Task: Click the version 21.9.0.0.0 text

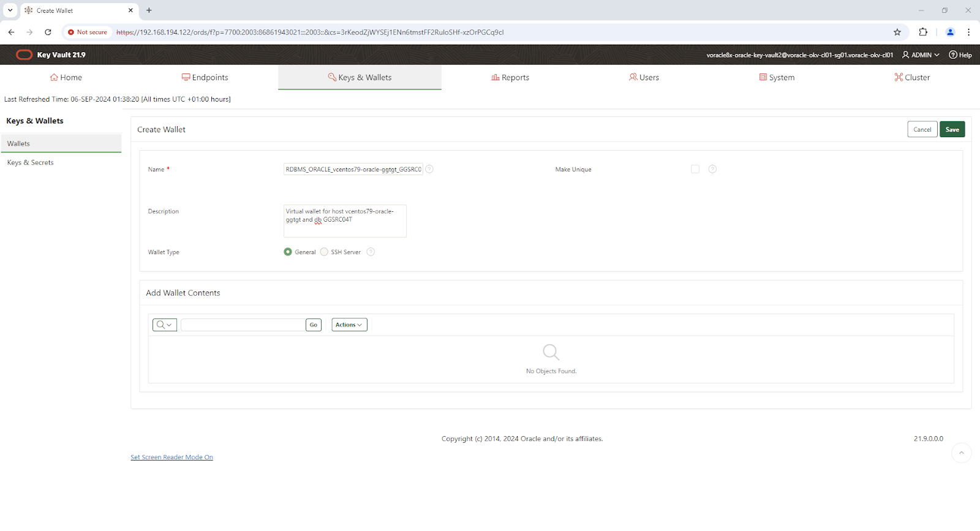Action: [929, 439]
